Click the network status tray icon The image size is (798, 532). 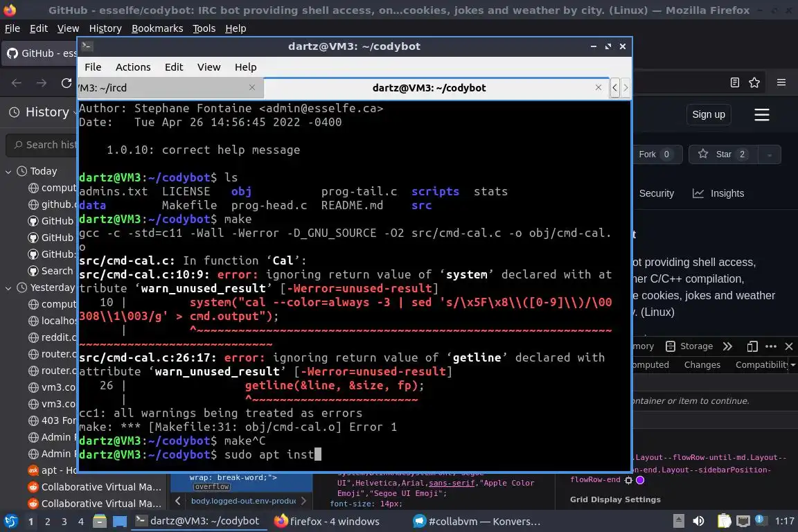point(743,522)
